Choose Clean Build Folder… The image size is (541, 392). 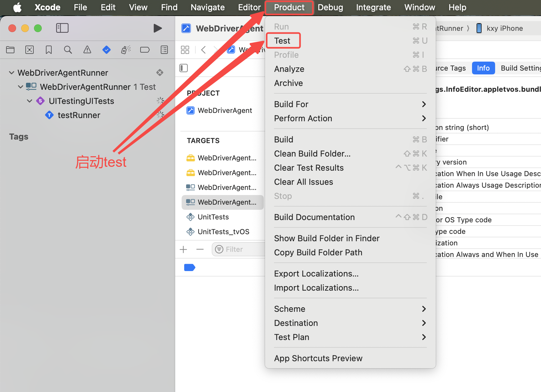[350, 154]
